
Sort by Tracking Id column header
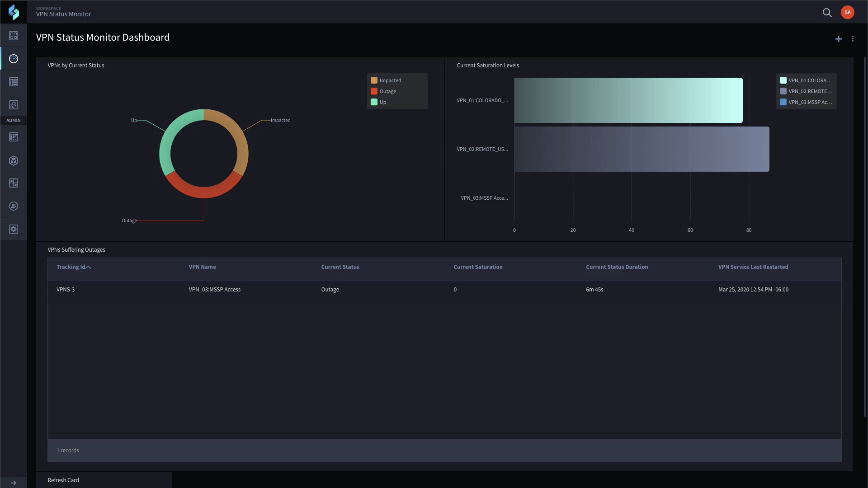pos(71,267)
